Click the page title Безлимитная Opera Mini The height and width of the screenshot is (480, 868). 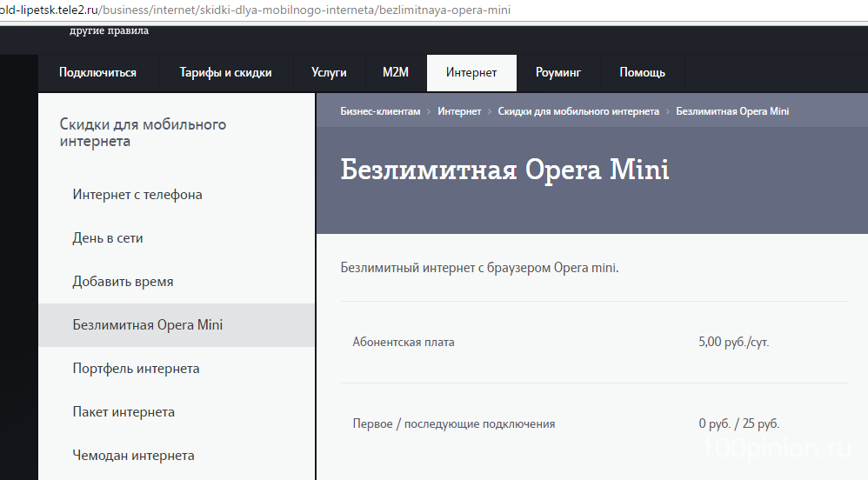pos(504,169)
